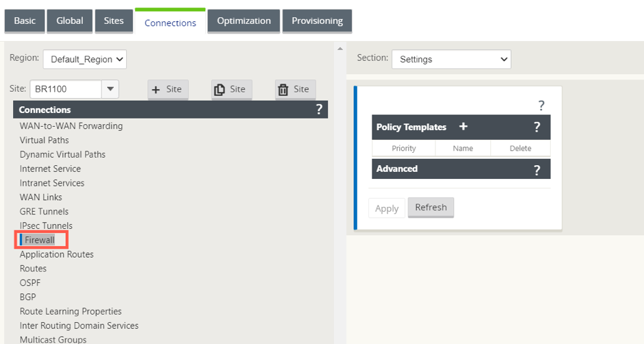Click the Delete column header

click(521, 148)
